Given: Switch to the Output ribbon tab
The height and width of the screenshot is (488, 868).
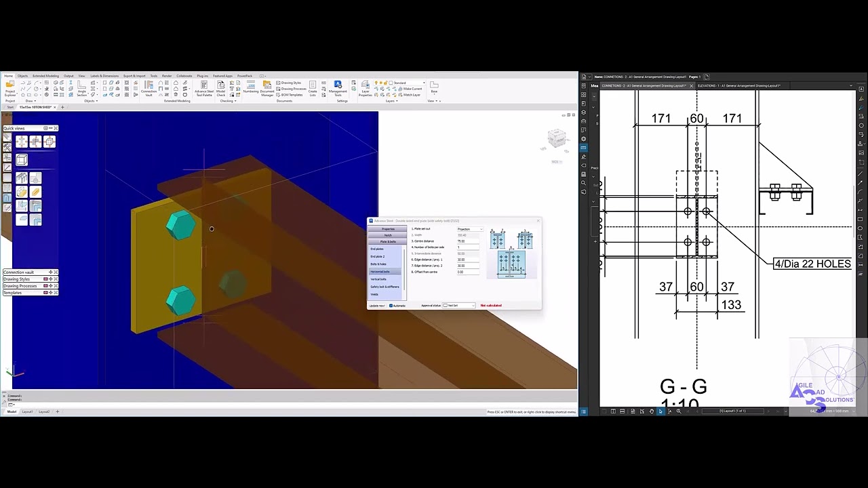Looking at the screenshot, I should [x=68, y=76].
